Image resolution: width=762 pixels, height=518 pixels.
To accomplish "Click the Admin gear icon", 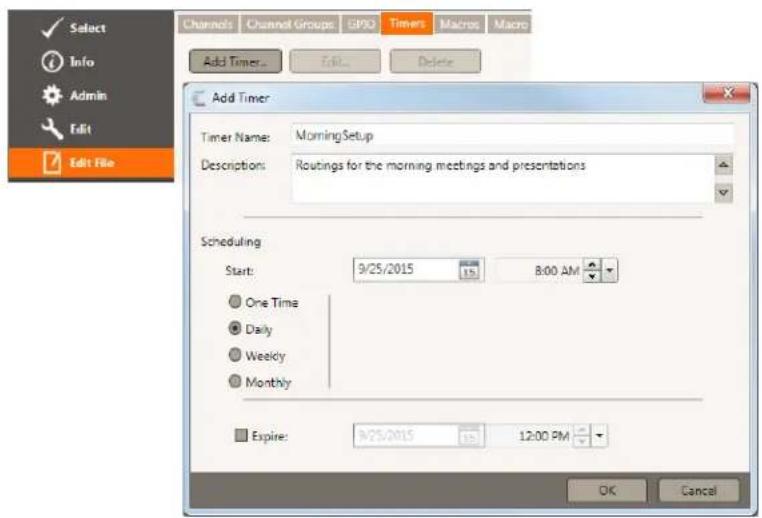I will coord(52,95).
